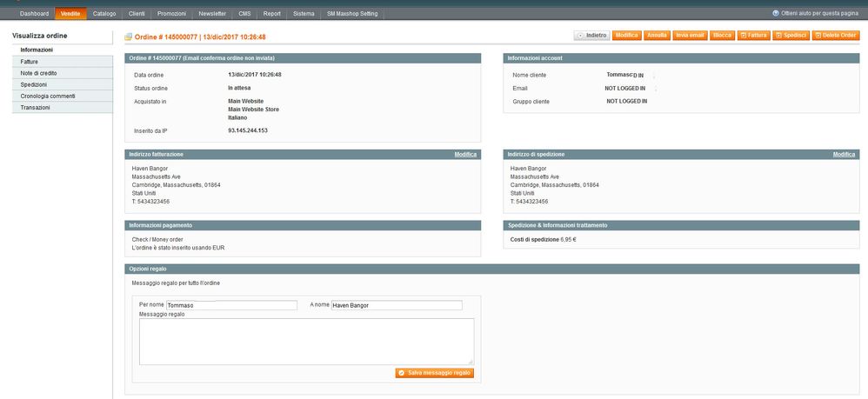Click Cambridge, Massachusetts, 01864 in billing address
The width and height of the screenshot is (868, 399).
click(176, 185)
